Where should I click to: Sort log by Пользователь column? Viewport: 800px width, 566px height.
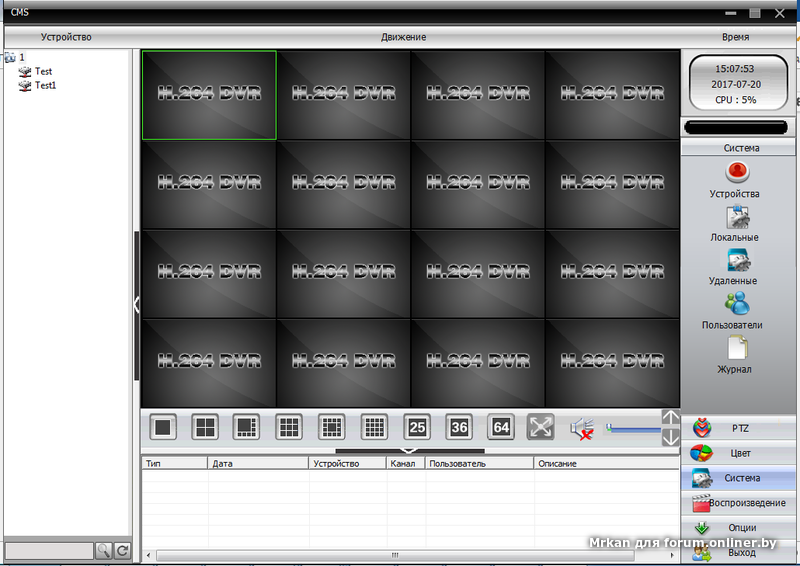(x=479, y=463)
